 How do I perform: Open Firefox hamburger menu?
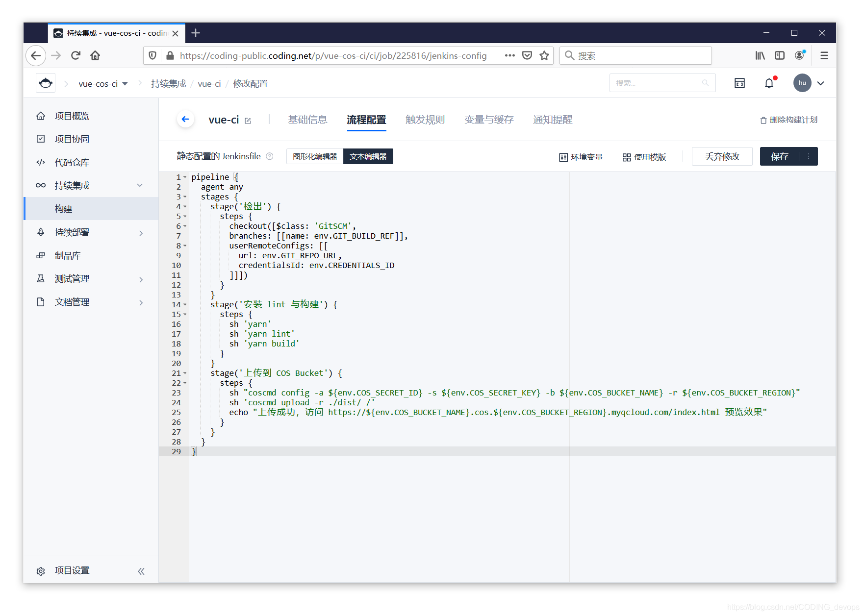click(824, 55)
